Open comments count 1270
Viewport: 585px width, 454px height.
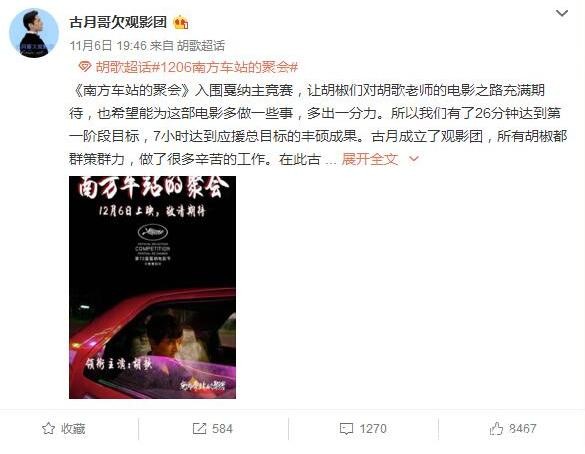(x=373, y=429)
